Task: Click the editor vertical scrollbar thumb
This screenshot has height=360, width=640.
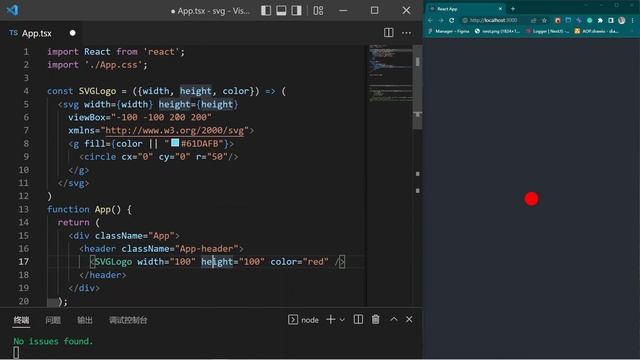Action: pos(417,87)
